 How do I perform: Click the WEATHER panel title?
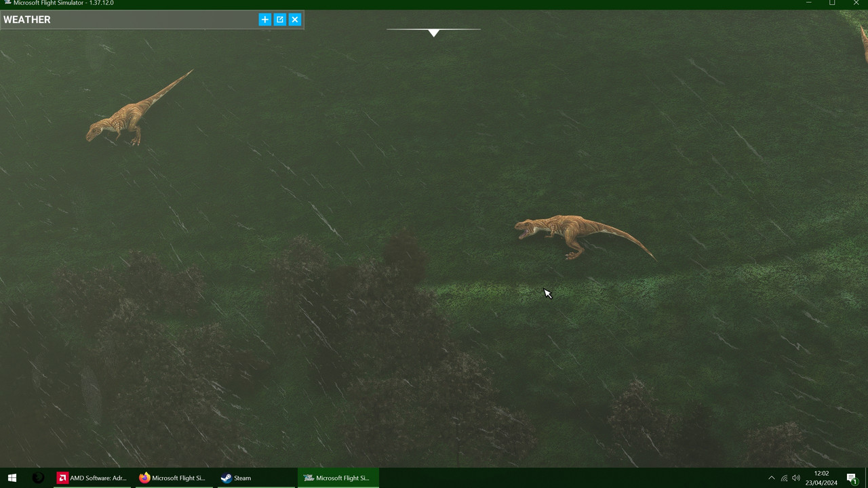coord(27,20)
